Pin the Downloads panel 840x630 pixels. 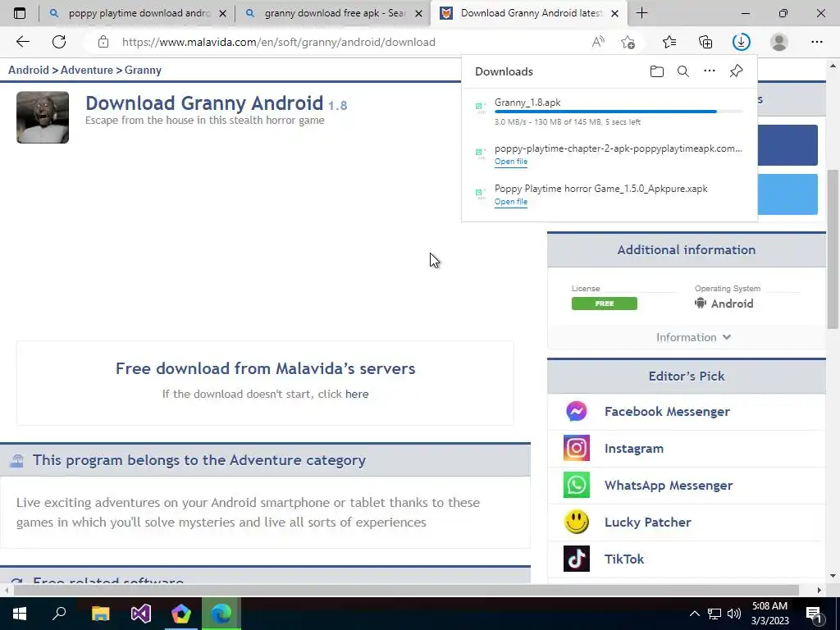point(736,71)
